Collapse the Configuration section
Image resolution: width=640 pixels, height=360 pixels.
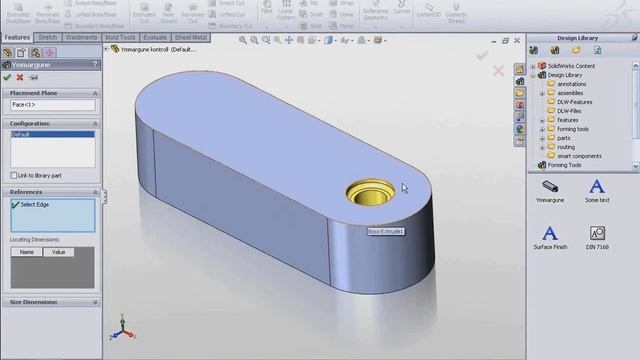[x=95, y=123]
